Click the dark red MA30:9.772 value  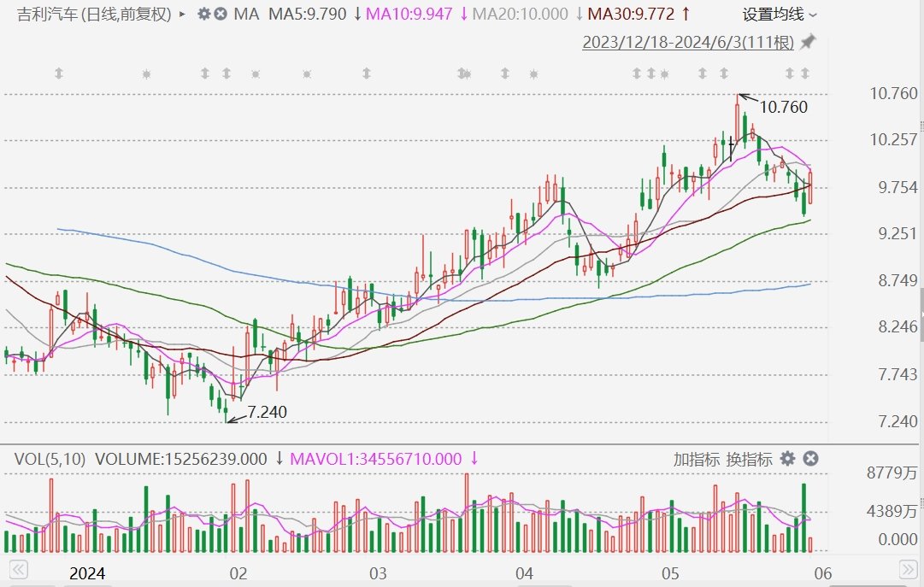[x=631, y=15]
